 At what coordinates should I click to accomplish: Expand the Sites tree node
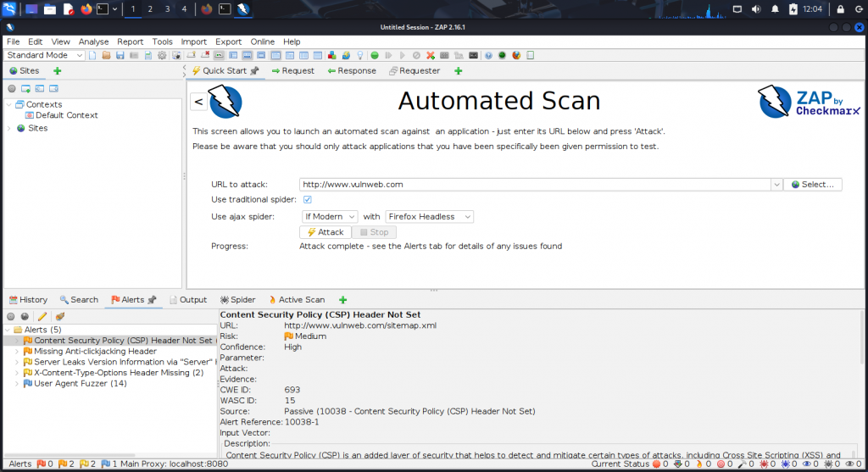pyautogui.click(x=8, y=128)
